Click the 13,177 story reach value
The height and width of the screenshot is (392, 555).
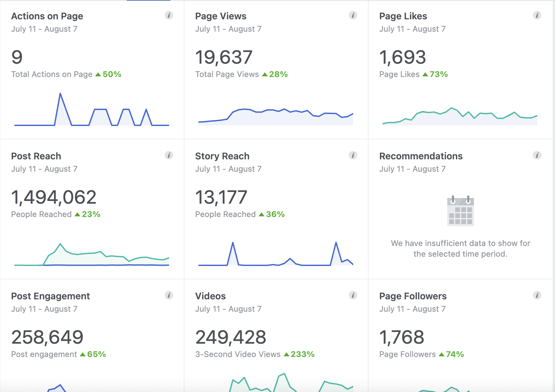[x=221, y=197]
